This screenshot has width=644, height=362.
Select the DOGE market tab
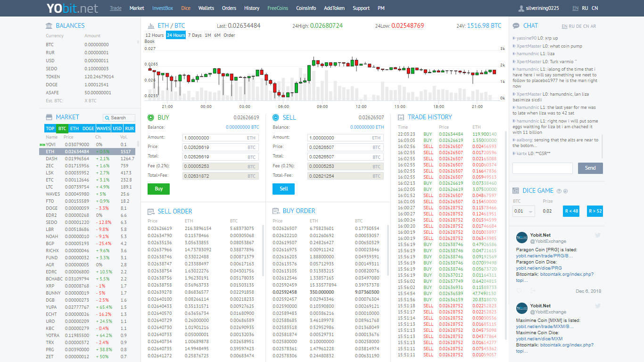point(88,129)
